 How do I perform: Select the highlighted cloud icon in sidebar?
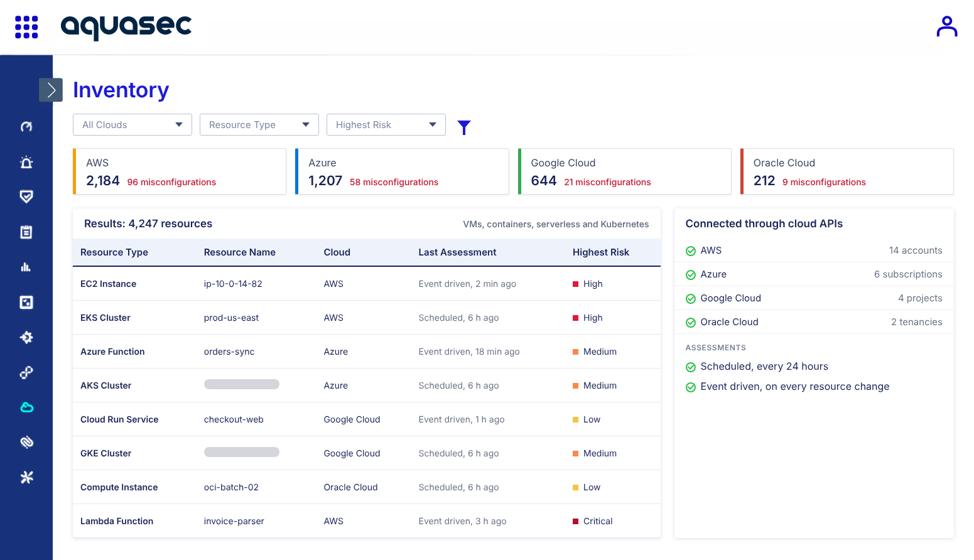(x=26, y=407)
